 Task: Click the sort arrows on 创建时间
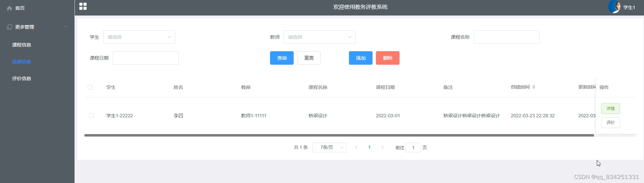point(534,87)
